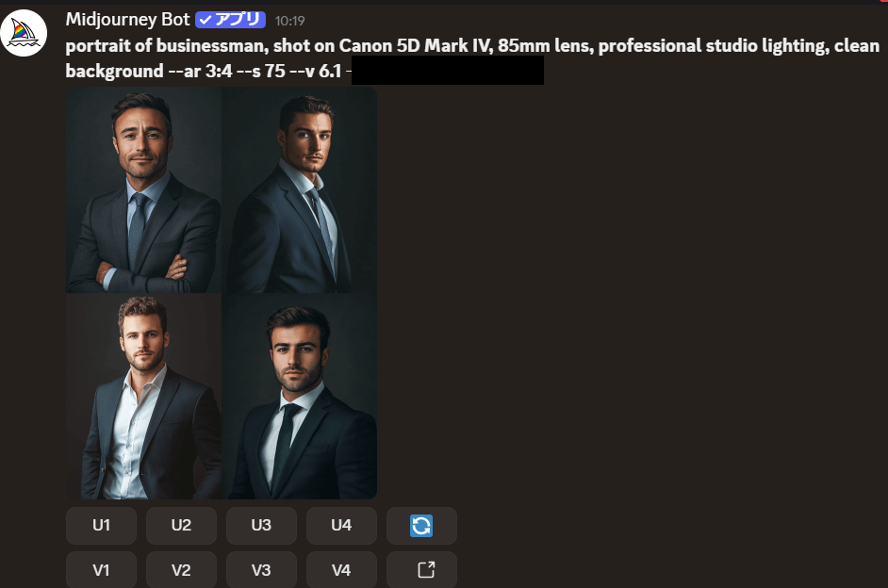Open bottom-right bearded man with dark tie image

tap(300, 396)
